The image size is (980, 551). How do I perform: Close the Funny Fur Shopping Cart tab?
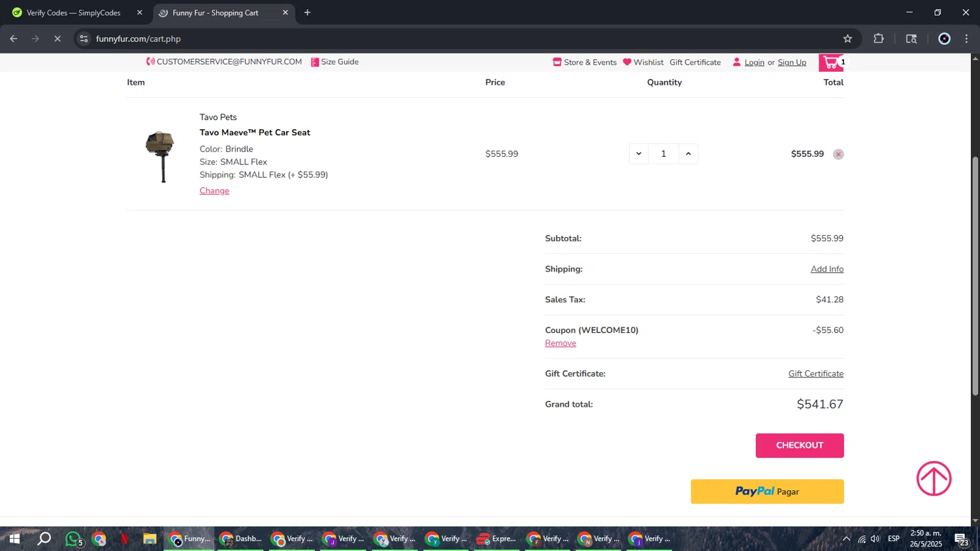[286, 12]
